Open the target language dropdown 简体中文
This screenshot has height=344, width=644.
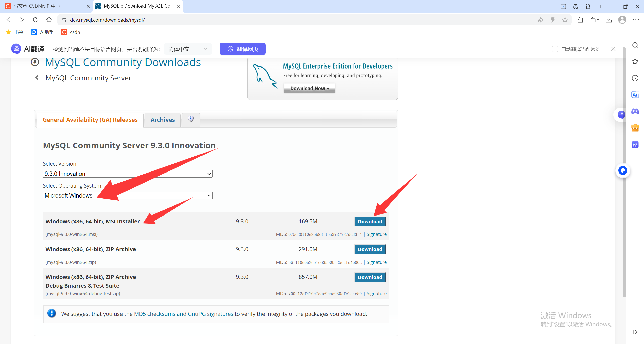188,49
